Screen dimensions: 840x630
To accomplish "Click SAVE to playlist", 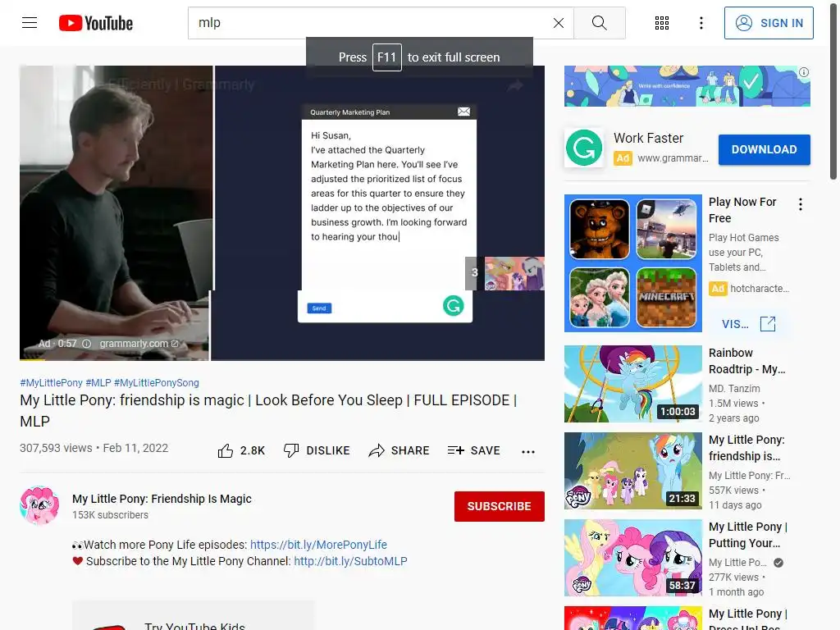I will (473, 451).
